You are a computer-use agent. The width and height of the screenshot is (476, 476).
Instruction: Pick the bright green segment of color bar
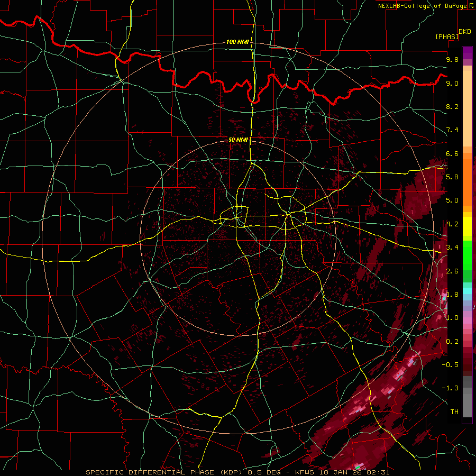467,255
